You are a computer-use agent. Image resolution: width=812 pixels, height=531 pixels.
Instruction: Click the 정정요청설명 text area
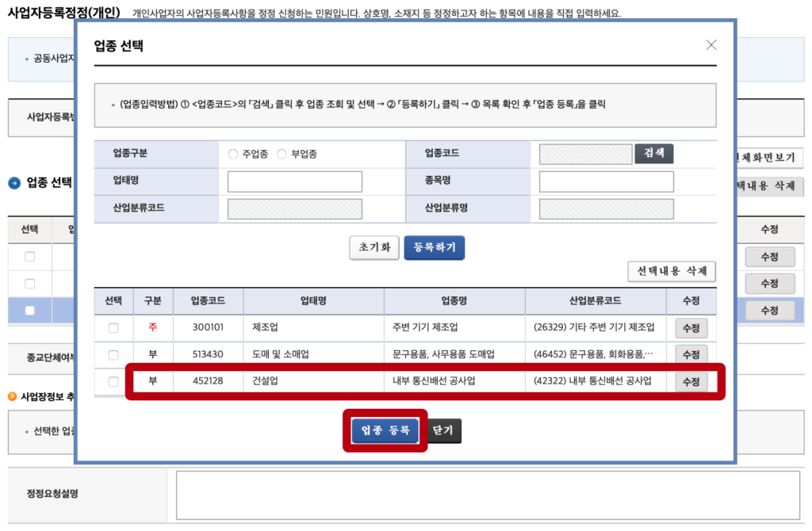[x=488, y=495]
